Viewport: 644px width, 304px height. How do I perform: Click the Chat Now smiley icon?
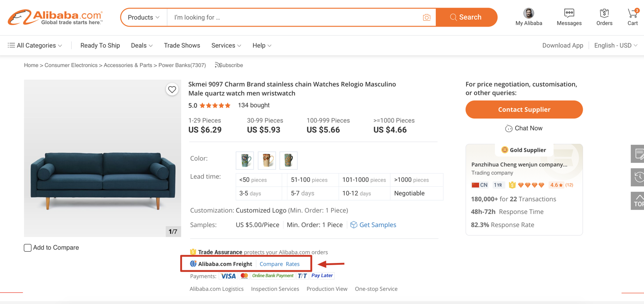point(509,129)
